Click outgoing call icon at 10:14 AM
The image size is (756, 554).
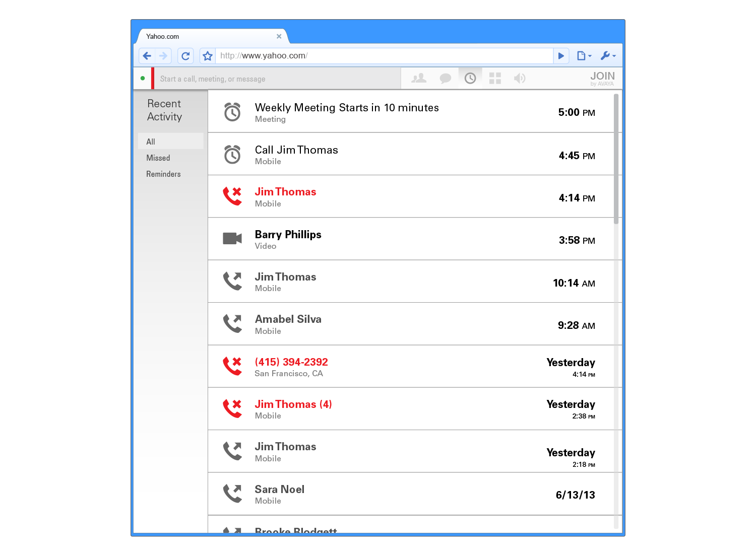(232, 281)
